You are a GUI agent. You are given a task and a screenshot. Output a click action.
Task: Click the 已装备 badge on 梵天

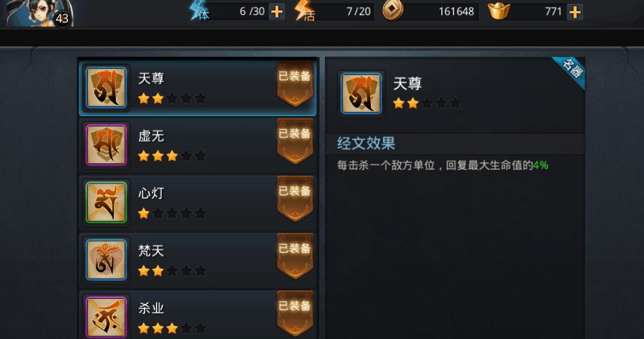(295, 256)
